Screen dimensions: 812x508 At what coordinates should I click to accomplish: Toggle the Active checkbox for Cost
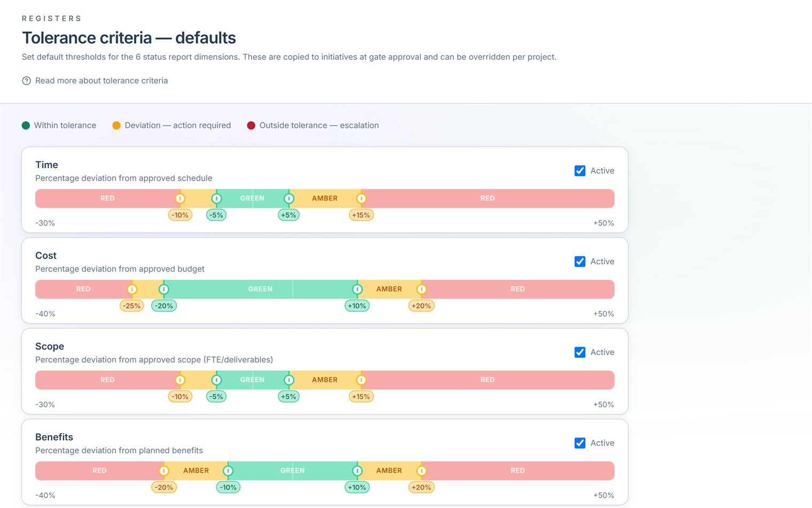580,261
